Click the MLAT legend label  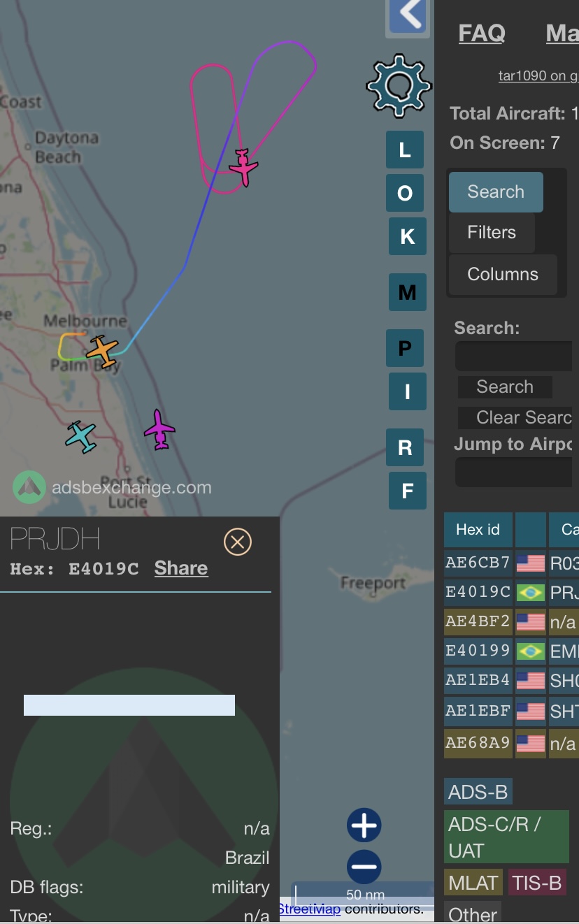[473, 883]
